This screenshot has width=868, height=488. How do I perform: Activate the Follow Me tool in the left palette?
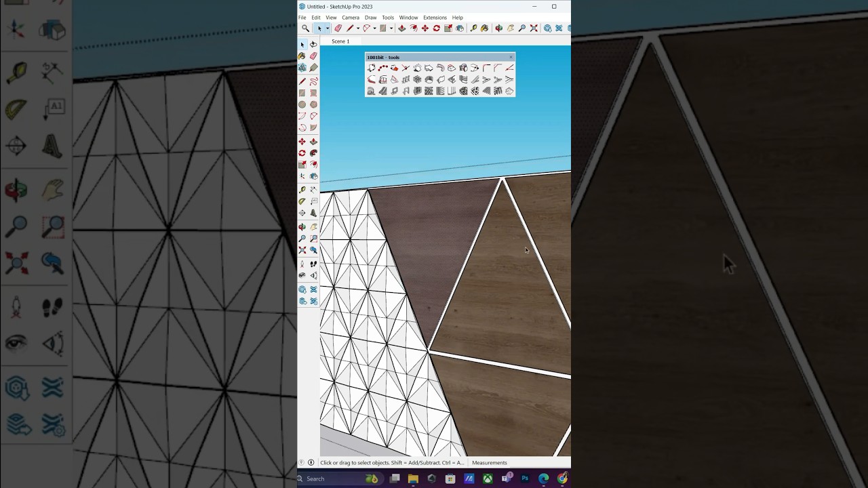(313, 153)
